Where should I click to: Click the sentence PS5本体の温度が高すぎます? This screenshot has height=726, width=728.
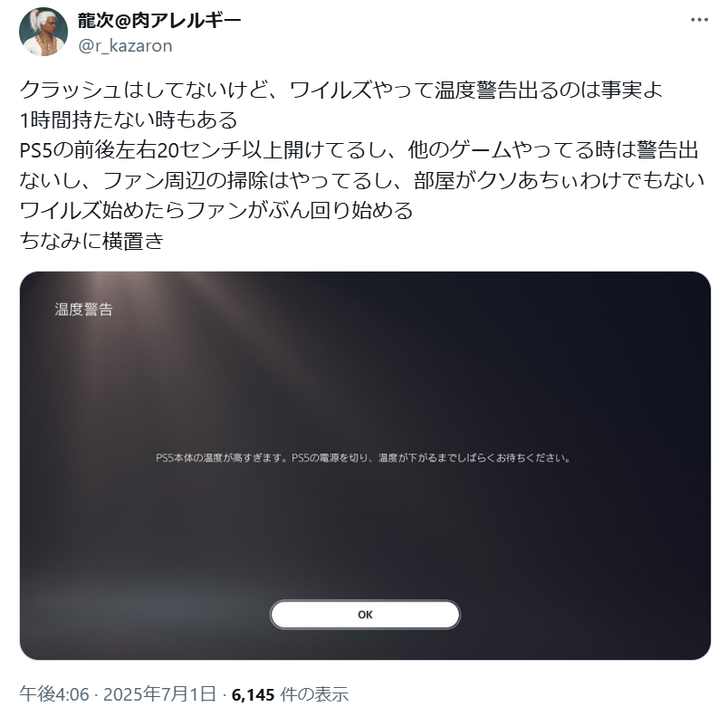[x=222, y=458]
